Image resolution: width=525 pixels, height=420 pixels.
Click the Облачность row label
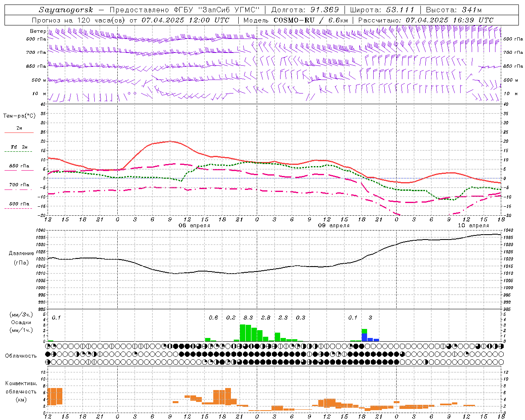[x=21, y=356]
